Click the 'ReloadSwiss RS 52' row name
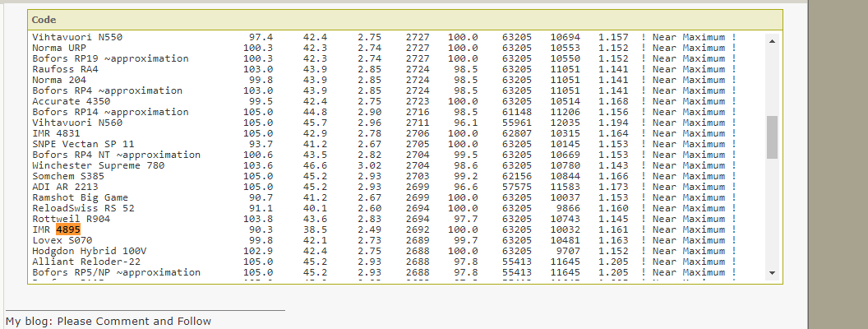868x329 pixels. click(83, 208)
